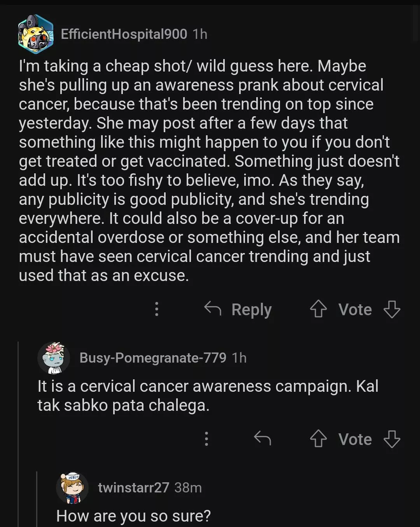Downvote EfficientHospital900's comment
Screen dimensions: 420x527
(392, 309)
